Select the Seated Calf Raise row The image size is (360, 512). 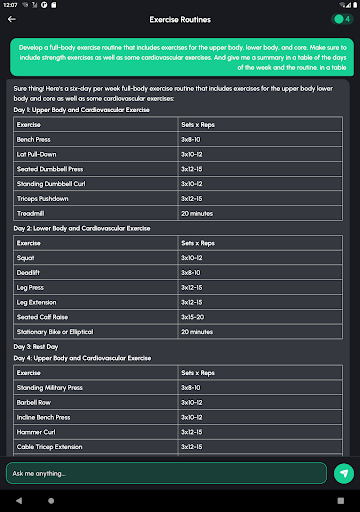pyautogui.click(x=178, y=317)
